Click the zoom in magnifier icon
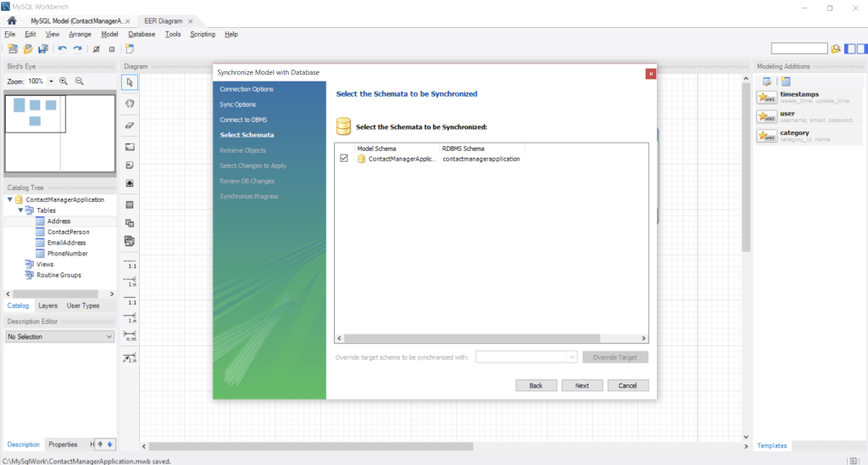Image resolution: width=868 pixels, height=465 pixels. tap(64, 81)
